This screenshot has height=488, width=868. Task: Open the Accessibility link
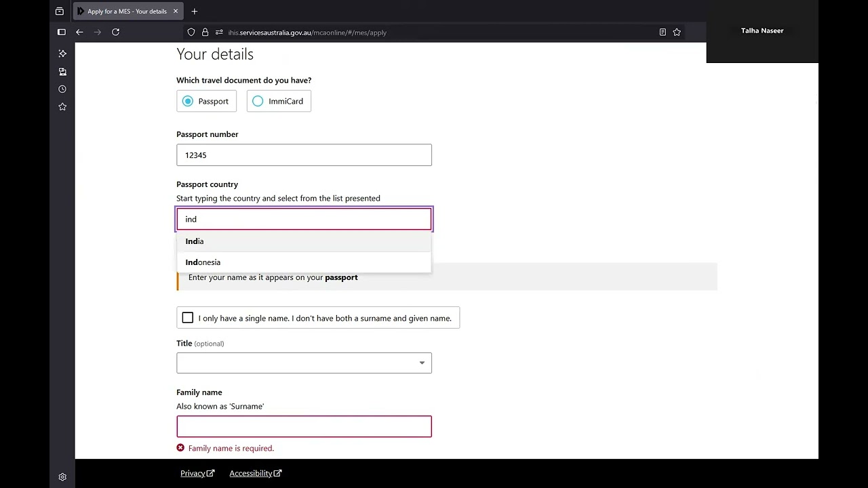(256, 473)
